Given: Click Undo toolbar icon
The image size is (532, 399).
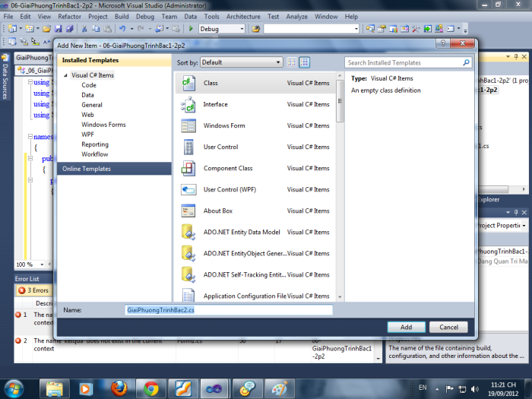Looking at the screenshot, I should tap(122, 29).
